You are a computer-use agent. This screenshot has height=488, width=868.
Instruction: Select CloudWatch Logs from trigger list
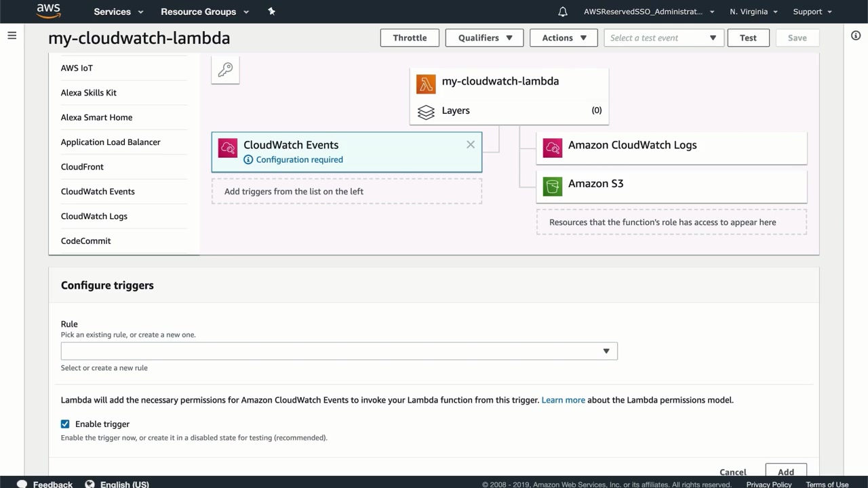pos(94,216)
